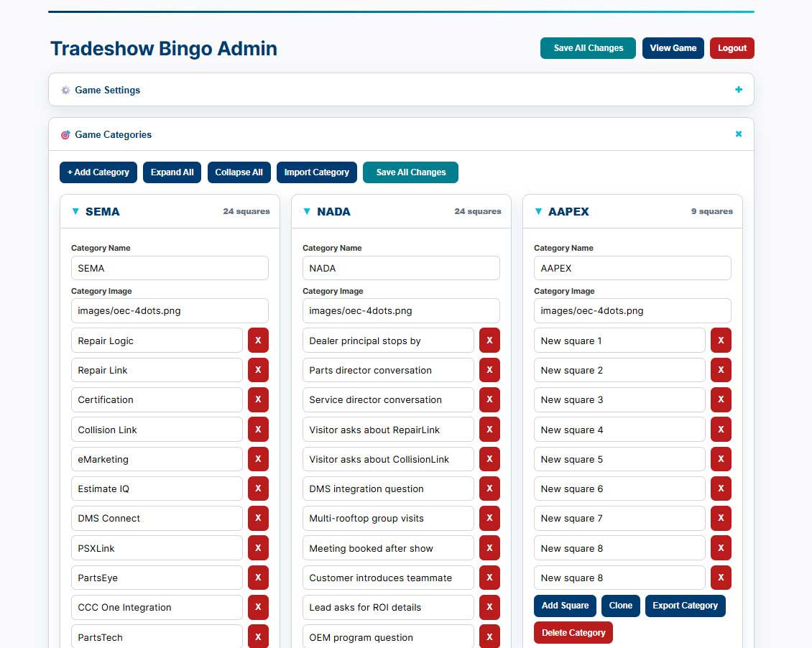Delete New square 1 in AAPEX

pos(721,340)
